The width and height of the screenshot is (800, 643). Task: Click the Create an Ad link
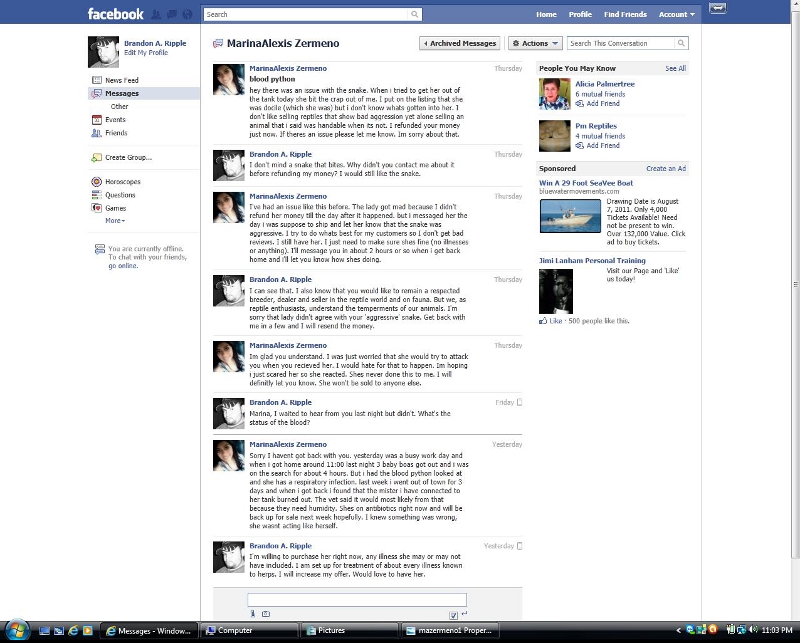click(x=666, y=168)
